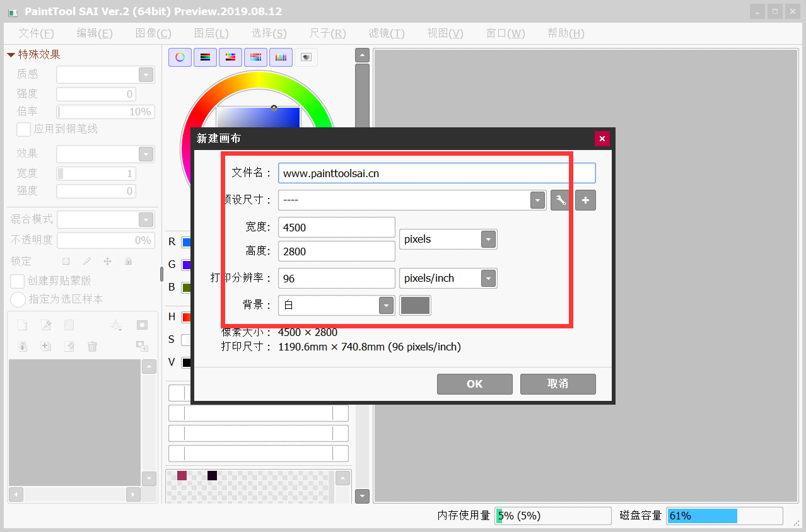Viewport: 806px width, 532px height.
Task: Click the 宽度 field showing 4500
Action: (337, 228)
